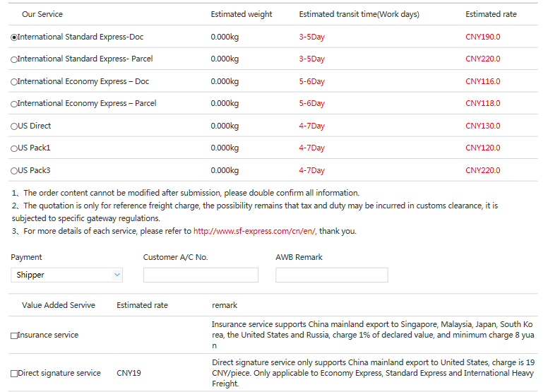Viewport: 548px width, 392px height.
Task: Click the CNY19 direct signature rate
Action: (x=129, y=373)
